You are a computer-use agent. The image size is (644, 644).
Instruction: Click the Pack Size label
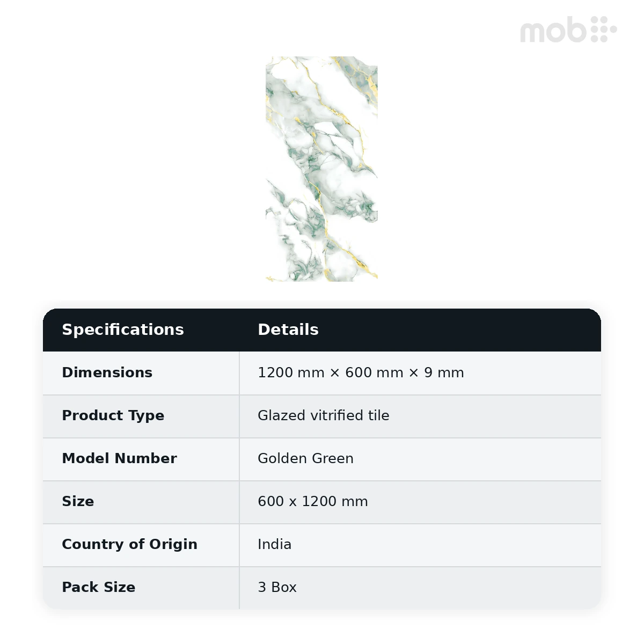pos(99,587)
